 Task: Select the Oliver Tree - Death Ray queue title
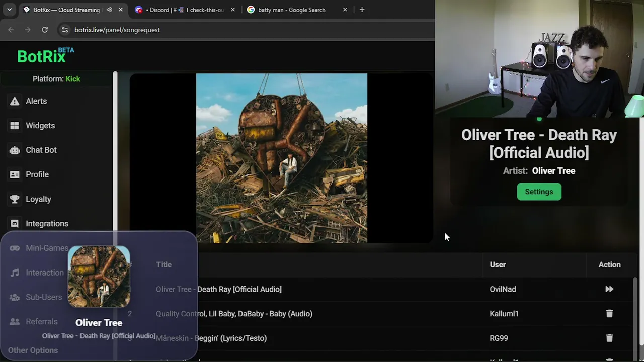(218, 289)
